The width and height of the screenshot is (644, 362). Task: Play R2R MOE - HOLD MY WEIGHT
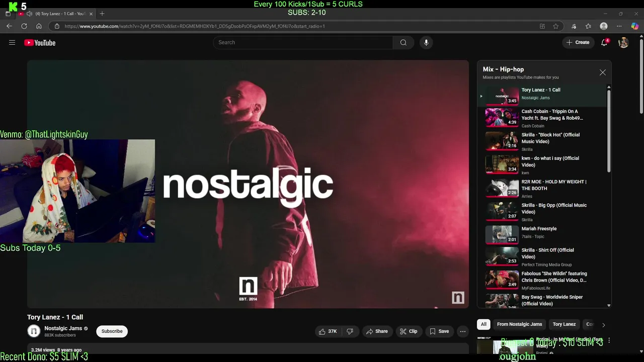[x=542, y=189]
